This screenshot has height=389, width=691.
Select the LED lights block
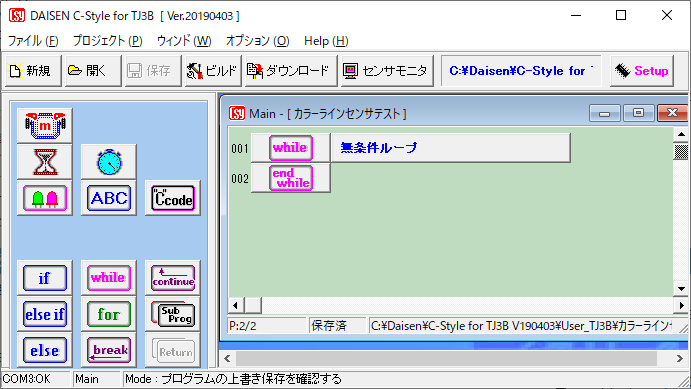[45, 198]
